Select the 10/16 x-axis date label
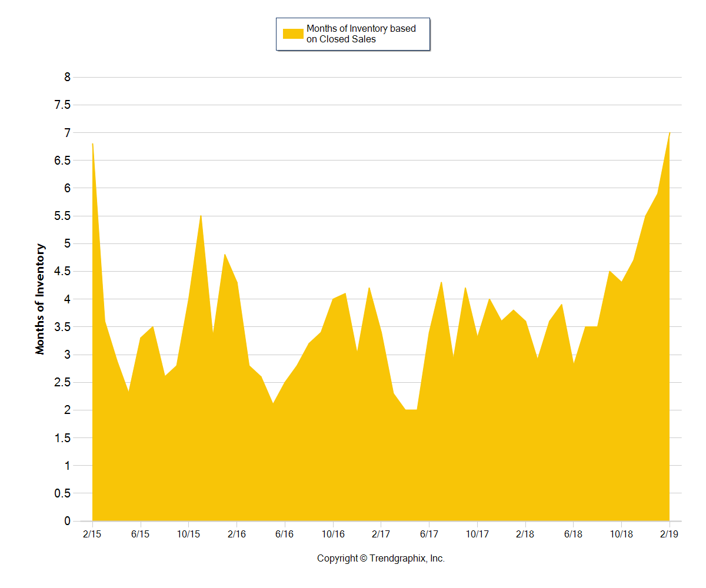The height and width of the screenshot is (588, 706). (333, 534)
